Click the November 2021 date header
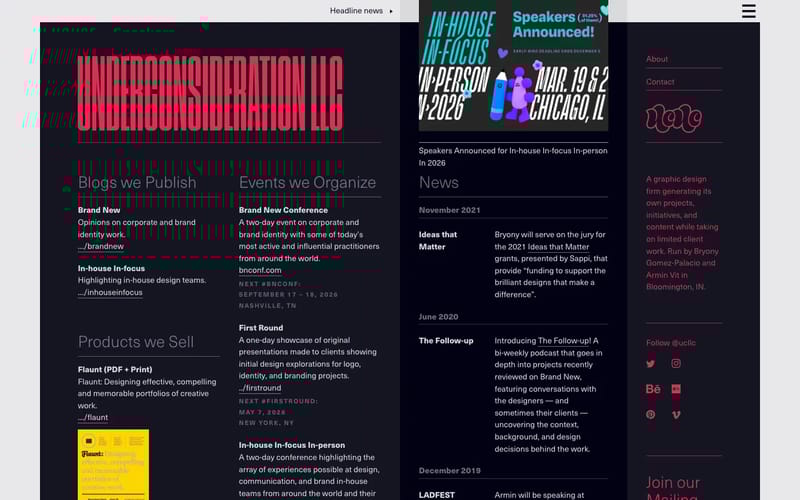This screenshot has height=500, width=800. (449, 210)
